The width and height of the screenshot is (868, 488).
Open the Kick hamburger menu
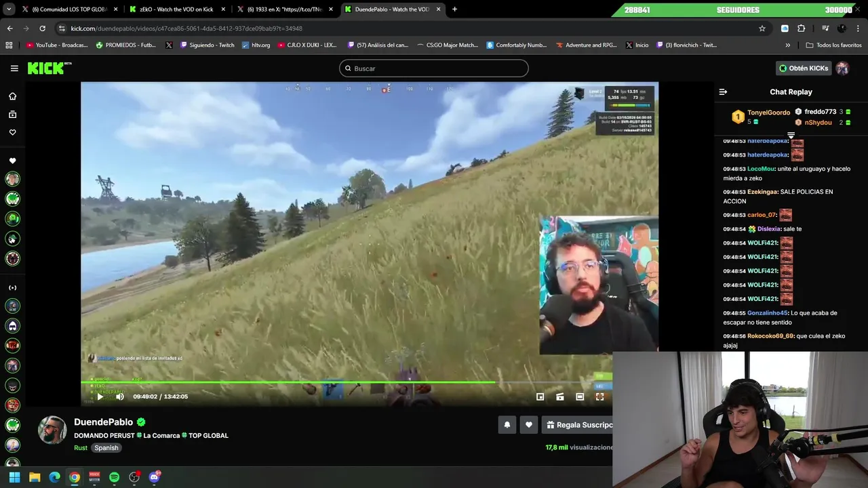point(14,68)
